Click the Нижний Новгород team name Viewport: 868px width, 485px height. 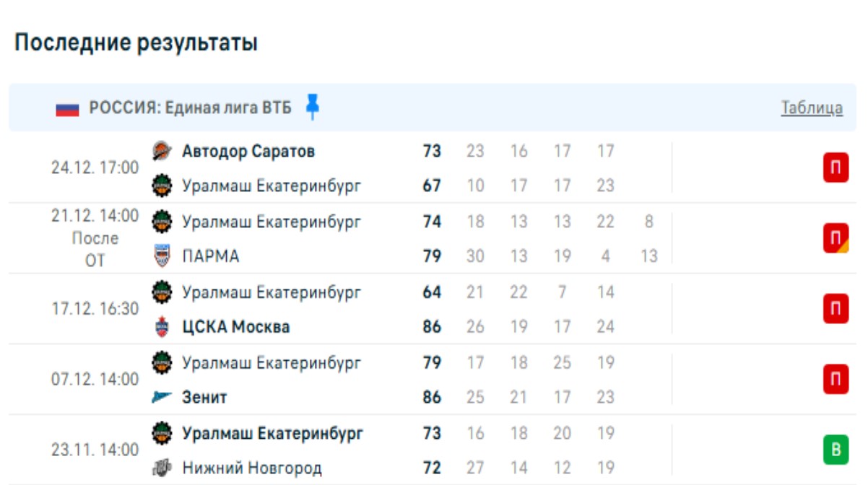click(251, 468)
